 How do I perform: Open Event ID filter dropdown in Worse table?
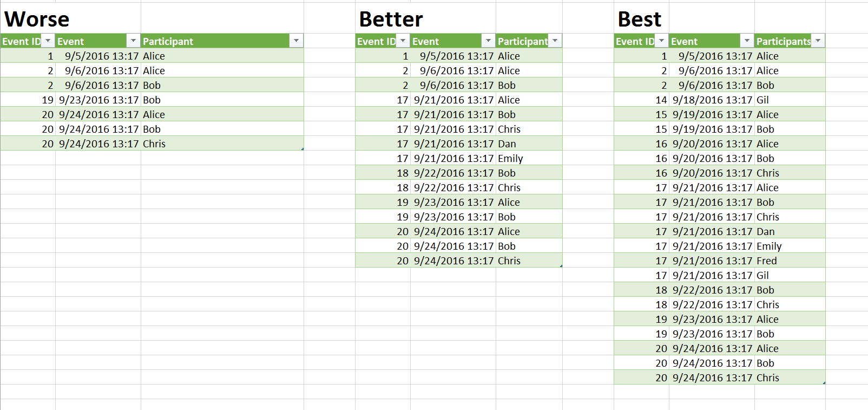coord(48,41)
